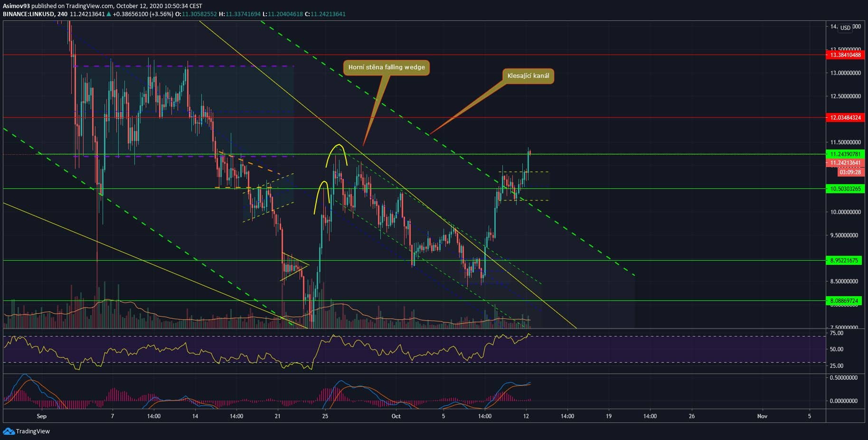Click the current price 11.24213641 red label
This screenshot has height=440, width=868.
tap(845, 163)
